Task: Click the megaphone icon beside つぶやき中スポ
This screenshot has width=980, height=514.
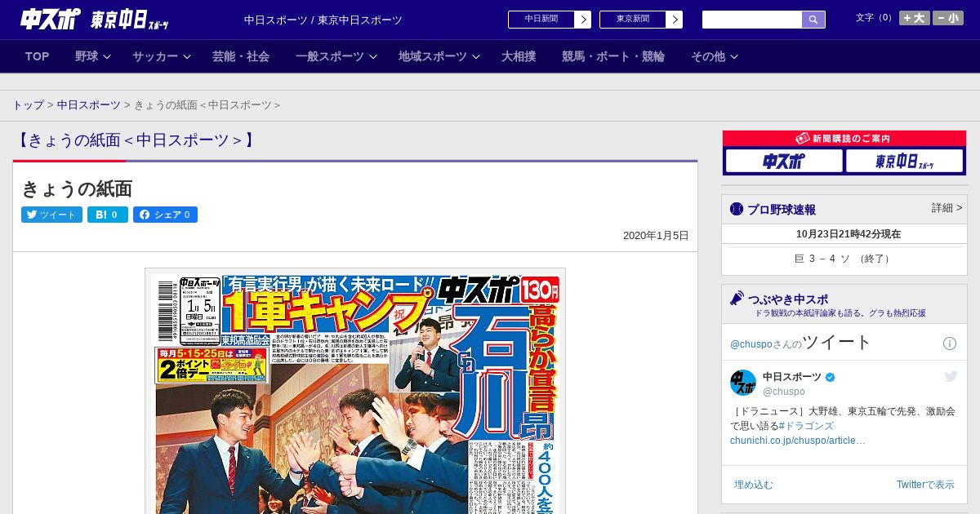Action: [737, 299]
